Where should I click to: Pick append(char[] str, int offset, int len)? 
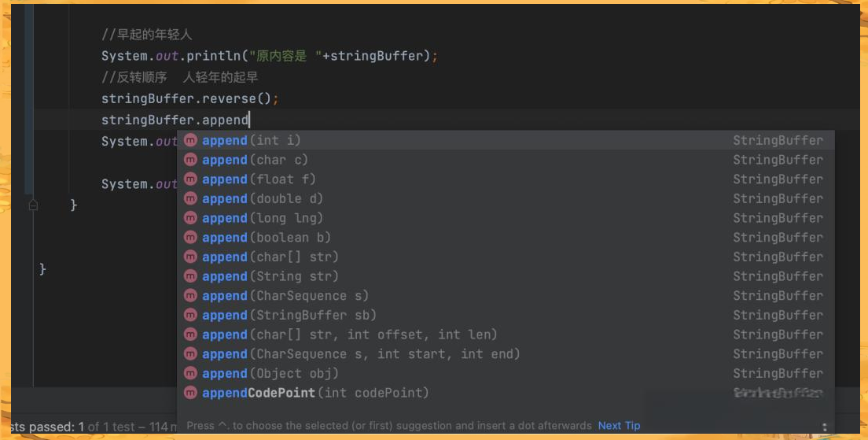tap(506, 335)
